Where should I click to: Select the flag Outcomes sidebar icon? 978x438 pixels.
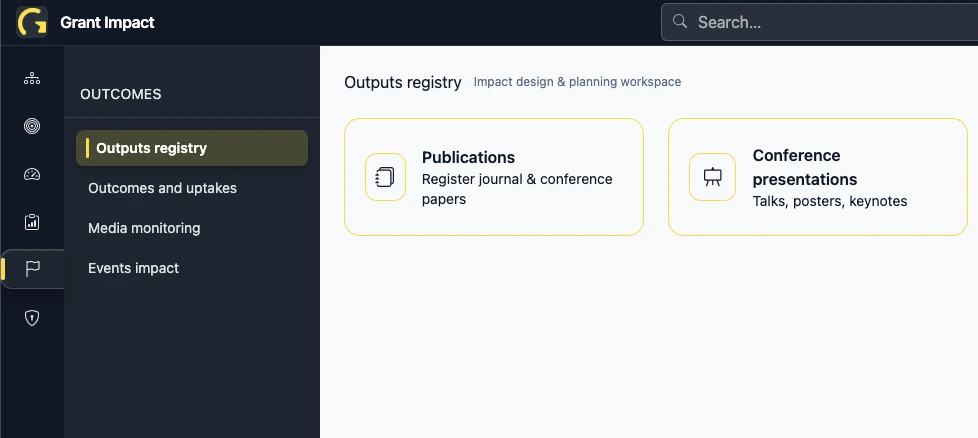(32, 269)
